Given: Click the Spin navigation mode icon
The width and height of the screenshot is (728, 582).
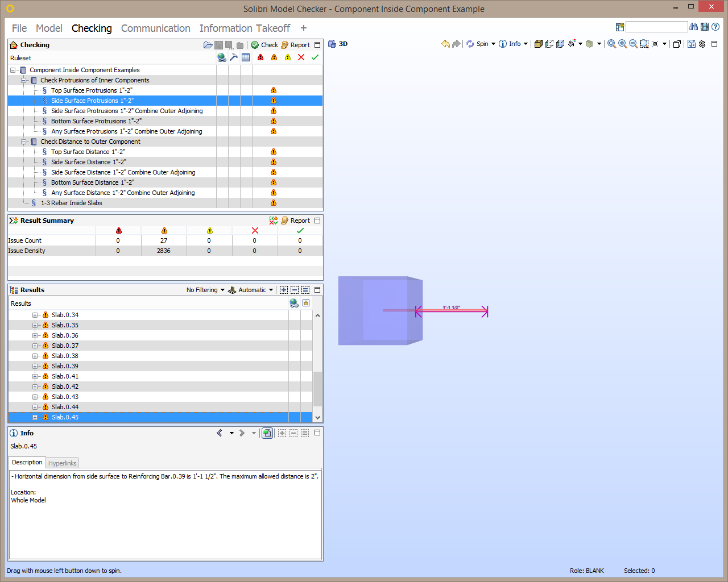Looking at the screenshot, I should [x=470, y=44].
